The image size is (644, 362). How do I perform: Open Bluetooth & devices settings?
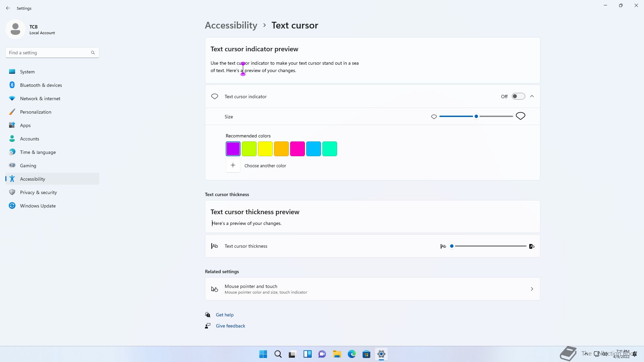(x=41, y=85)
